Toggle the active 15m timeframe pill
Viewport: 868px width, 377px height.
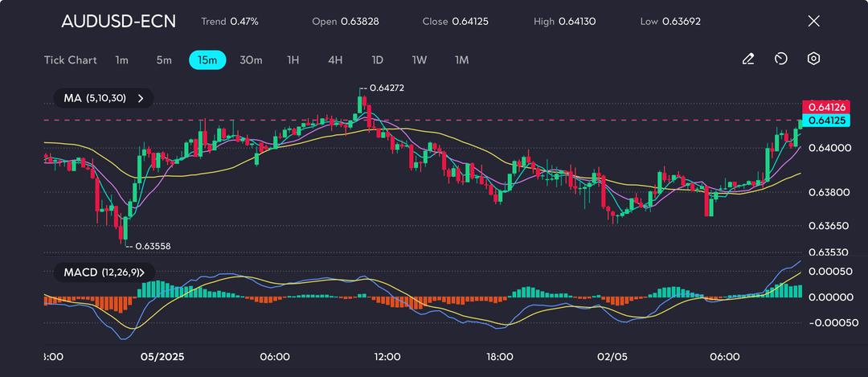point(207,59)
